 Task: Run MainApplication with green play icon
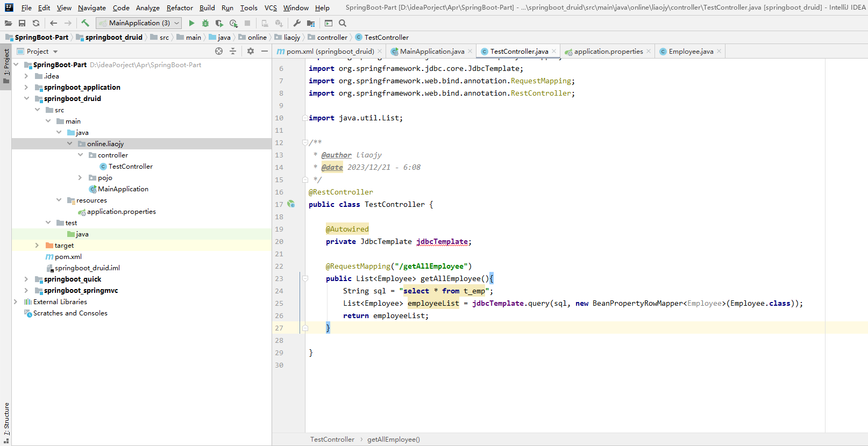pyautogui.click(x=191, y=23)
